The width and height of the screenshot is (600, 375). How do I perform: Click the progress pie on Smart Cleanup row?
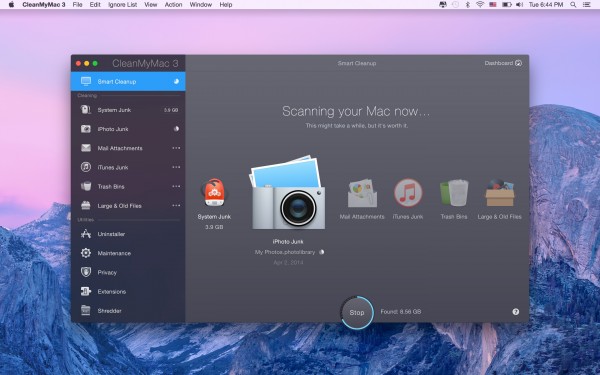pyautogui.click(x=176, y=82)
